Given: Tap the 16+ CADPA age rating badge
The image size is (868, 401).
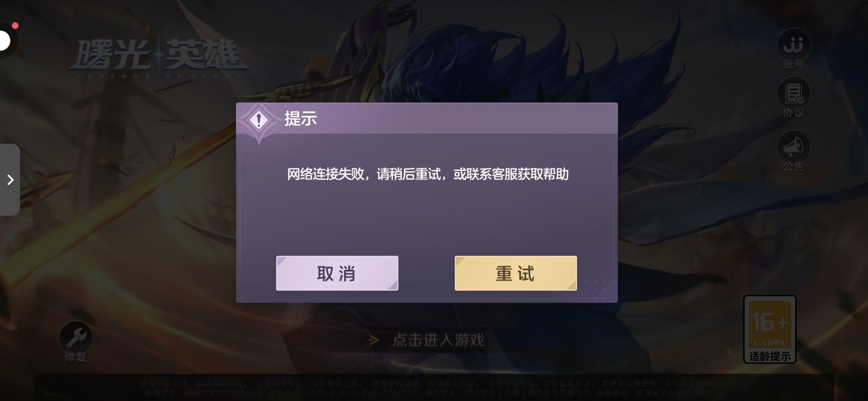Looking at the screenshot, I should [x=770, y=323].
